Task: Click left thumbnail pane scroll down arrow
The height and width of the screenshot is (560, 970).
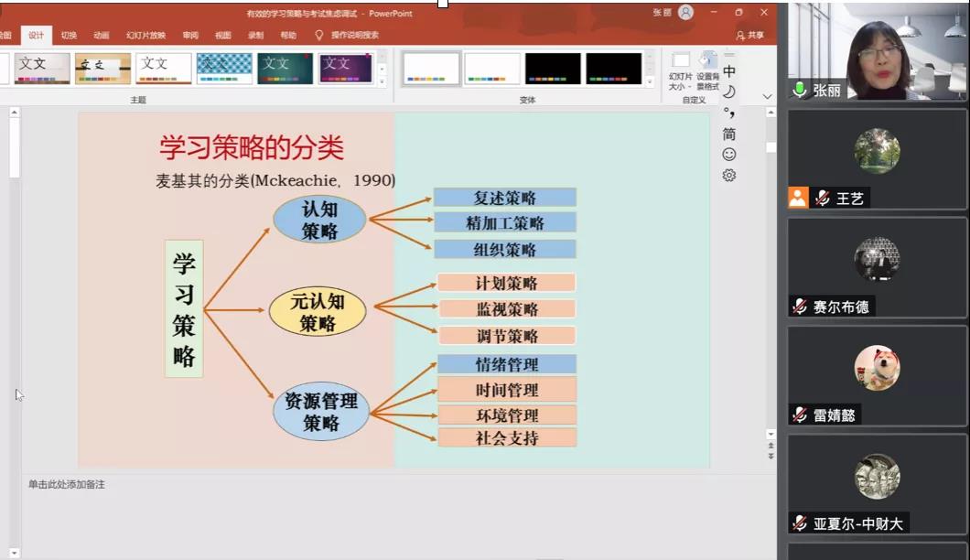Action: click(x=15, y=553)
